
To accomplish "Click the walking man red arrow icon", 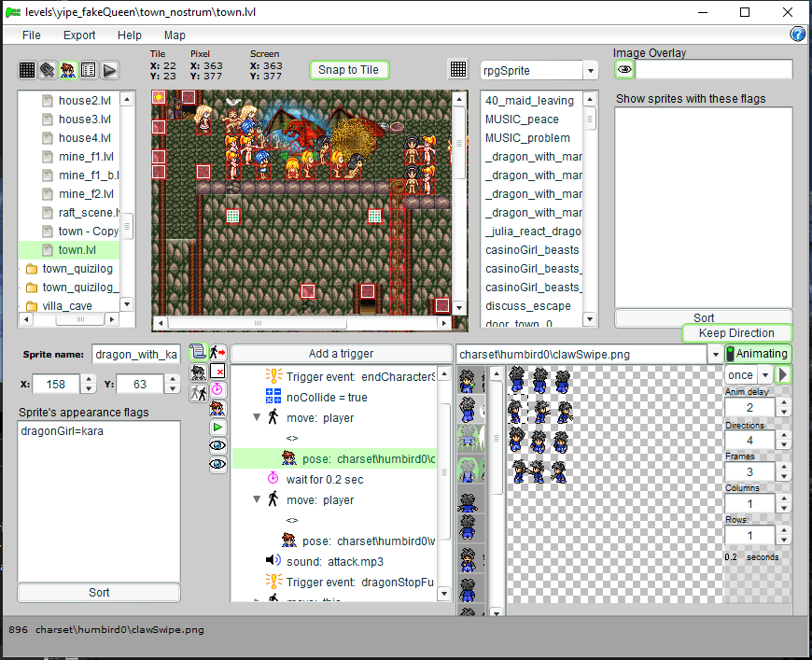I will 217,352.
